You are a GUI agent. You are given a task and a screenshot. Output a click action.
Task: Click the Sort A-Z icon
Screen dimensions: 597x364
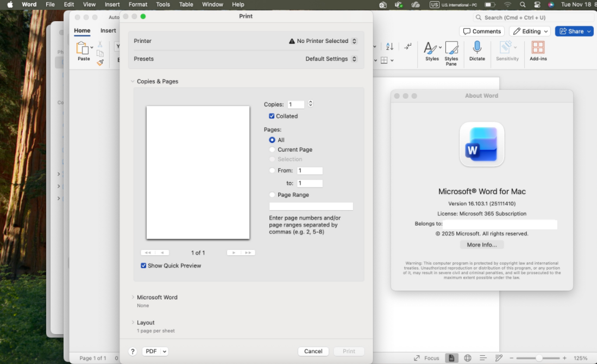[x=389, y=47]
